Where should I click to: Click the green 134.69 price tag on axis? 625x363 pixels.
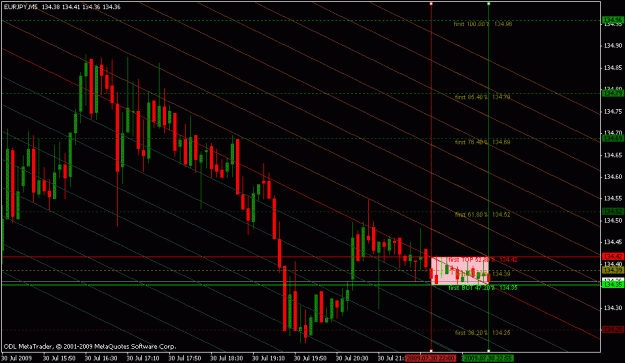tap(613, 138)
